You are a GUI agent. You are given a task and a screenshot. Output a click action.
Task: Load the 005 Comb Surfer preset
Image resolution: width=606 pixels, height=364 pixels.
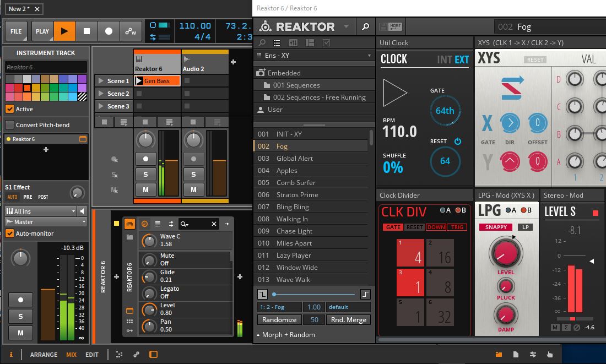[311, 182]
